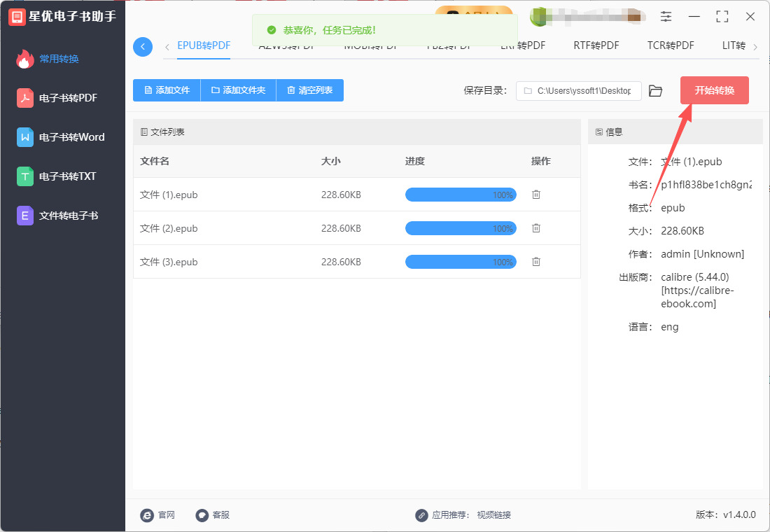Delete 文件 (1).epub with its trash icon
The image size is (770, 532).
[x=536, y=195]
